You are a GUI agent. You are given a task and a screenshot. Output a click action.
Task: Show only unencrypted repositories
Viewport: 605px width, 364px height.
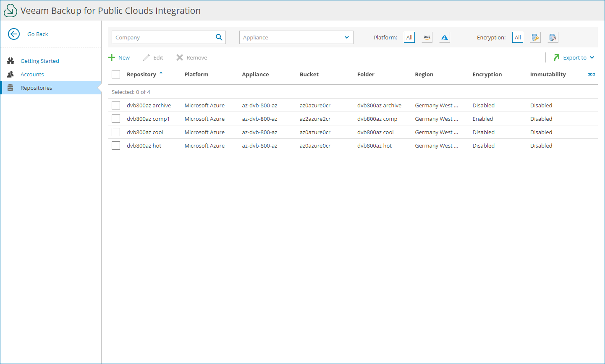tap(553, 37)
